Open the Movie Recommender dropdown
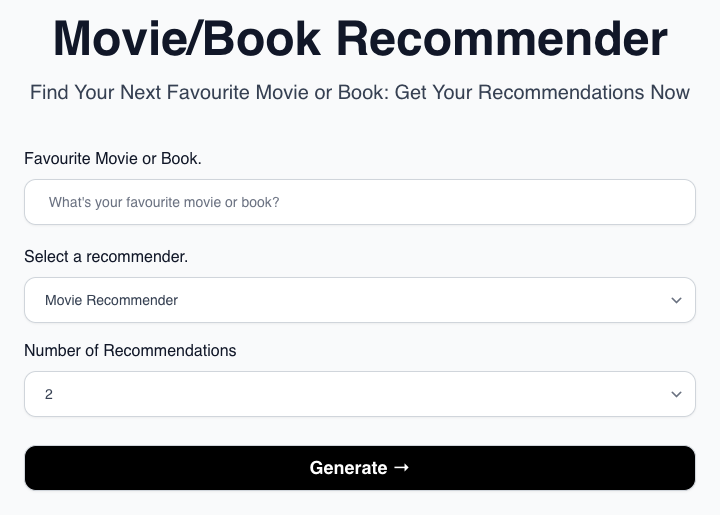Image resolution: width=720 pixels, height=515 pixels. click(360, 300)
